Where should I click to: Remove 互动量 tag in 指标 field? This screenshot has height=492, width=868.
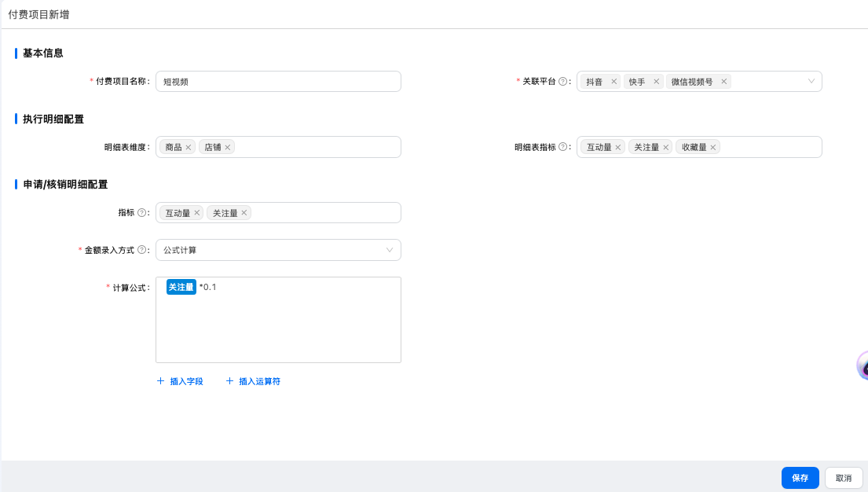pyautogui.click(x=196, y=213)
